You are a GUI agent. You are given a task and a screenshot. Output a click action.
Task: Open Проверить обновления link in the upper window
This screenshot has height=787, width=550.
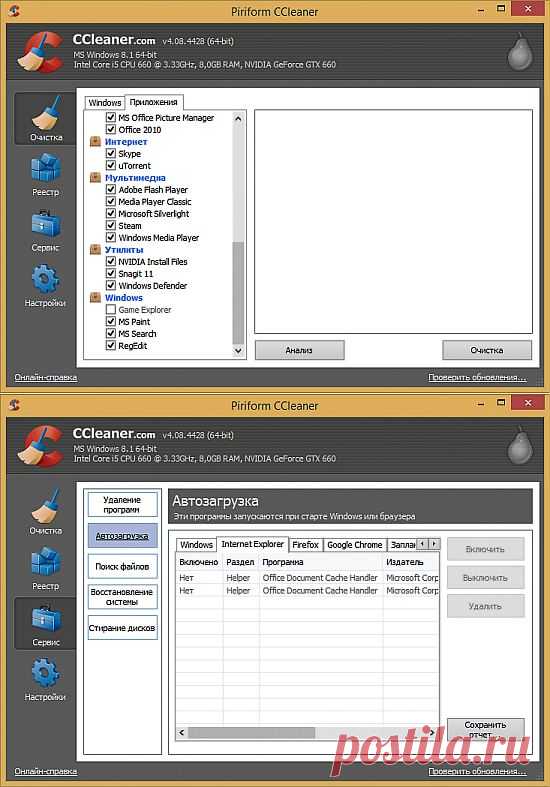pos(477,377)
